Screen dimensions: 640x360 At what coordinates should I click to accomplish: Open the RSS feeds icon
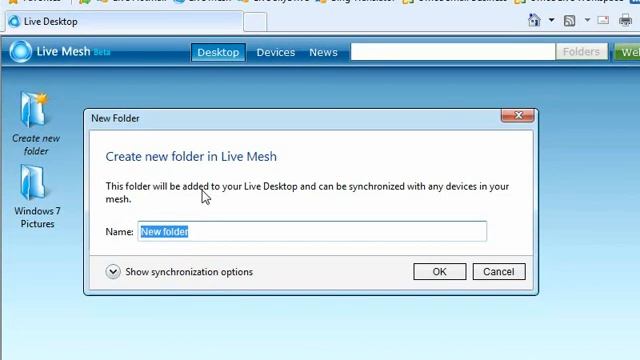point(569,20)
